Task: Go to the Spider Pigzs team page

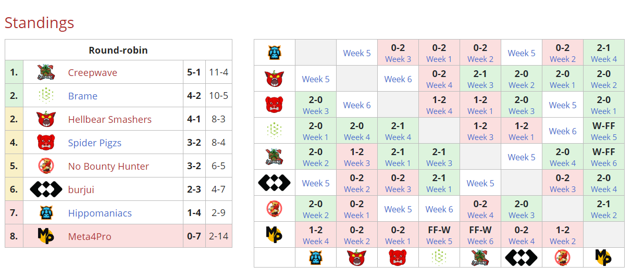Action: 94,143
